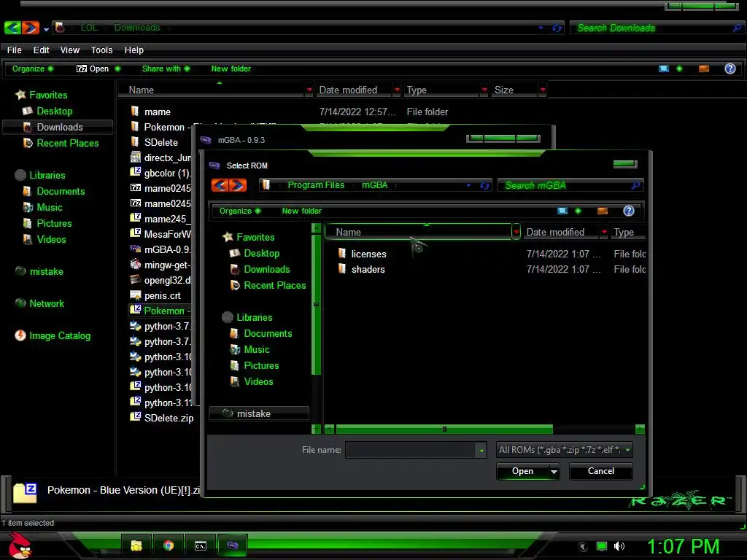Screen dimensions: 747x560
Task: Select Recent Places in dialog sidebar
Action: (x=274, y=285)
